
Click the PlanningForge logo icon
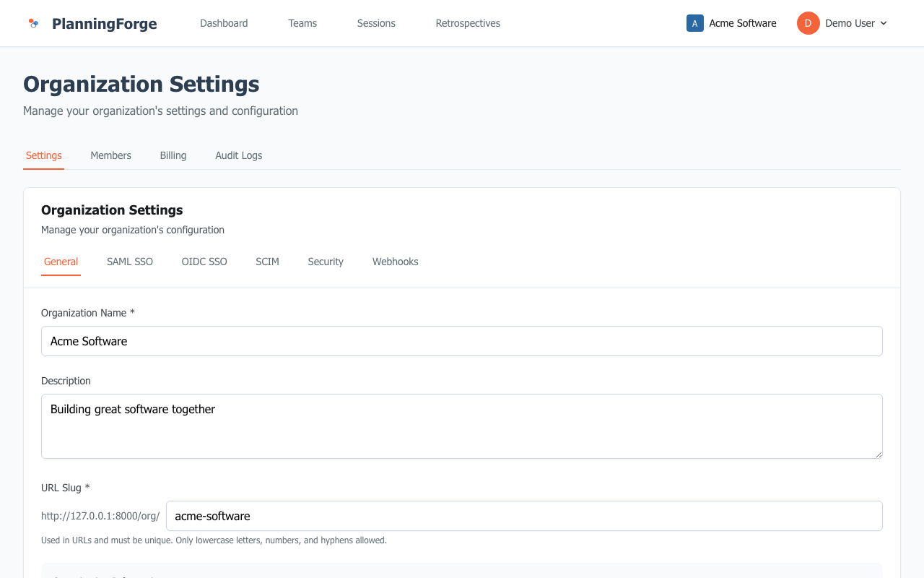(32, 23)
